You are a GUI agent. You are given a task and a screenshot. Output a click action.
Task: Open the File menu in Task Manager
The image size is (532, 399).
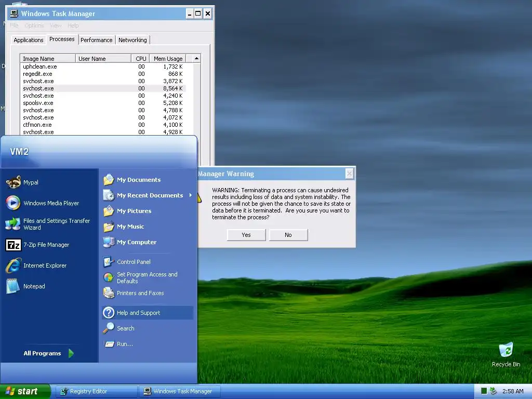click(x=14, y=25)
